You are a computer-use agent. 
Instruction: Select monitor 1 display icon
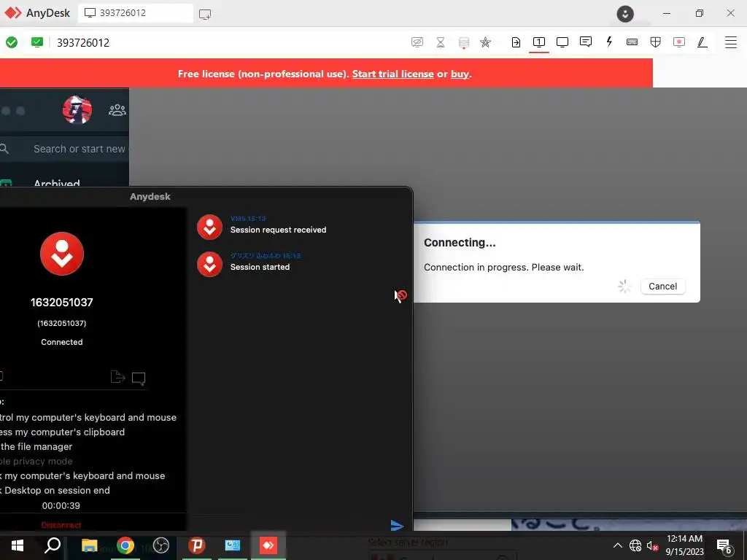[x=539, y=42]
